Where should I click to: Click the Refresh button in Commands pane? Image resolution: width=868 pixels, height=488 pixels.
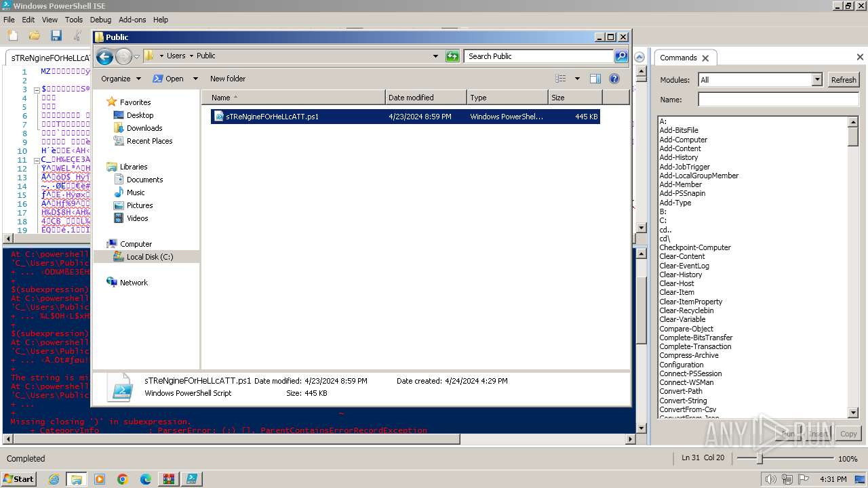pyautogui.click(x=844, y=80)
